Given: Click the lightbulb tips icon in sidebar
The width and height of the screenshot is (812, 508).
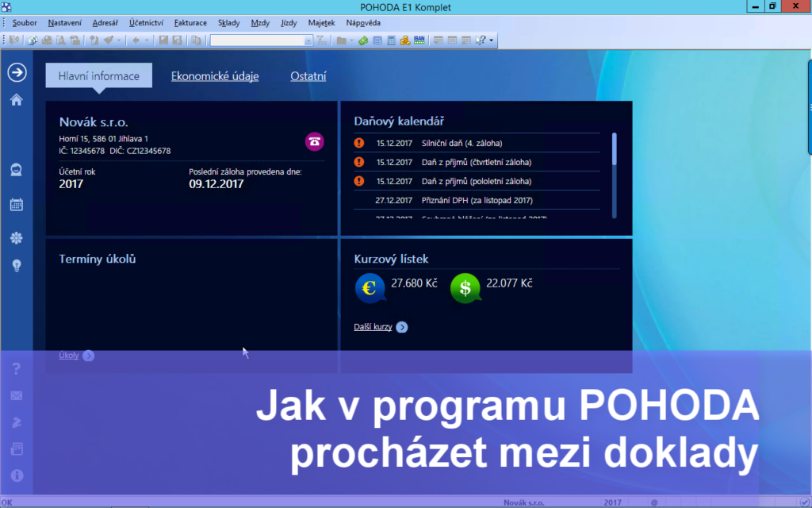Looking at the screenshot, I should coord(17,266).
